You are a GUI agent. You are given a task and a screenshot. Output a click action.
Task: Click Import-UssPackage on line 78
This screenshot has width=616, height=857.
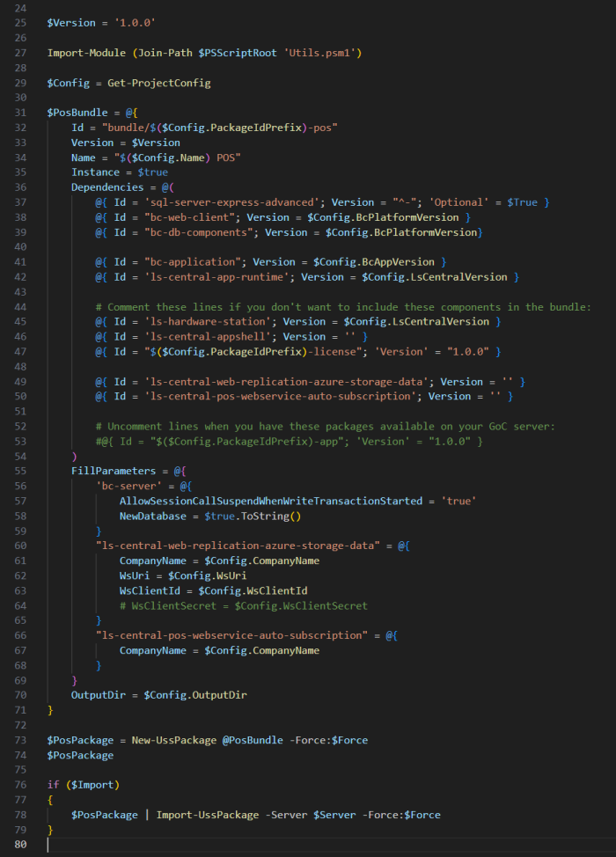click(208, 815)
